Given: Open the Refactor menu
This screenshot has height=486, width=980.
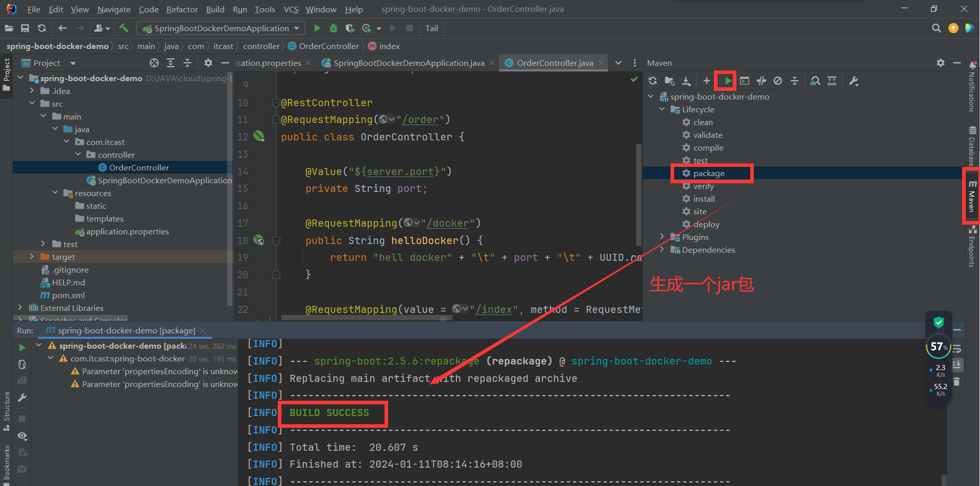Looking at the screenshot, I should (x=182, y=9).
